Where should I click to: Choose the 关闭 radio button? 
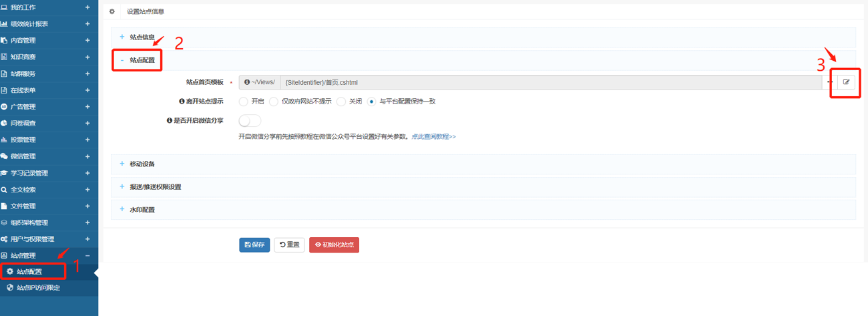pyautogui.click(x=341, y=102)
